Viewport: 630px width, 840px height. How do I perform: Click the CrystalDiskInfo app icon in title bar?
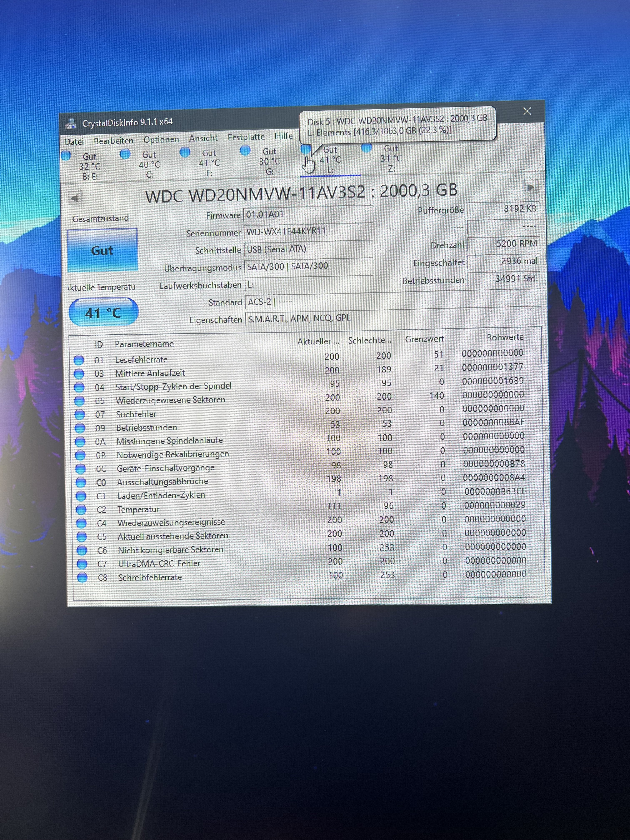[71, 123]
